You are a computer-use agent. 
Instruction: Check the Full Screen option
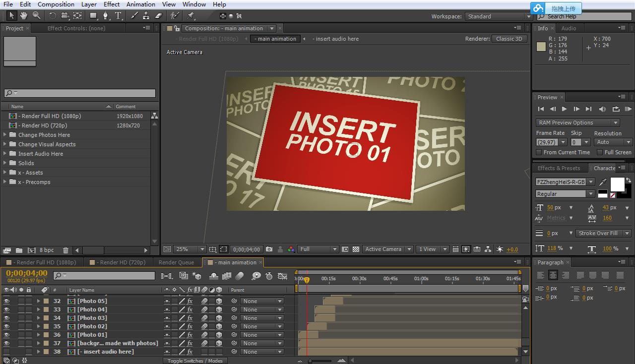click(x=600, y=152)
